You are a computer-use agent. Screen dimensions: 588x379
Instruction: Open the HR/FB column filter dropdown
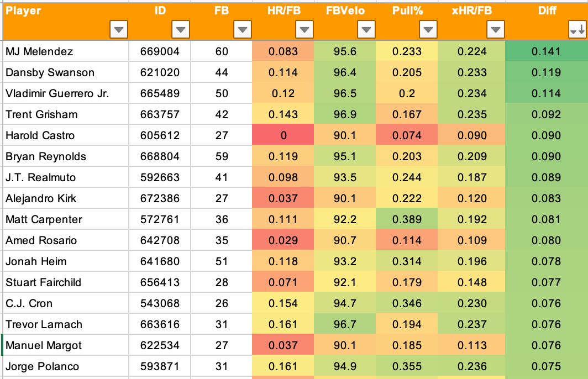pos(304,29)
